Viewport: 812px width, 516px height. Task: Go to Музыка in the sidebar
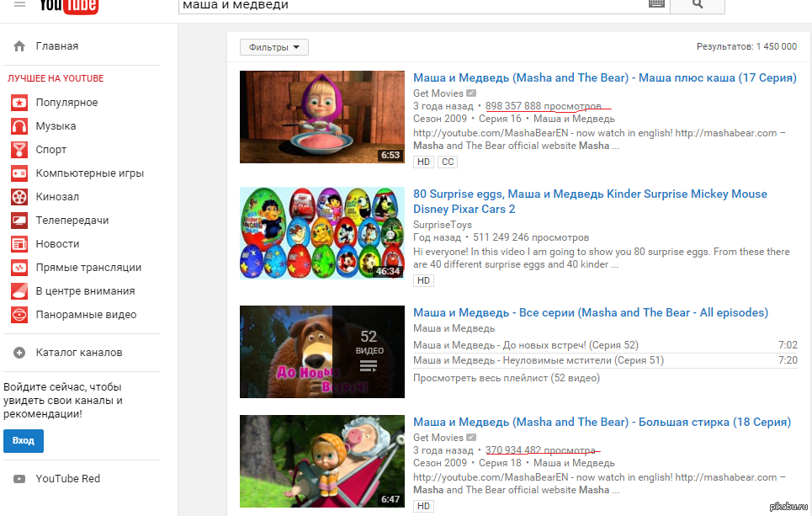pos(56,126)
